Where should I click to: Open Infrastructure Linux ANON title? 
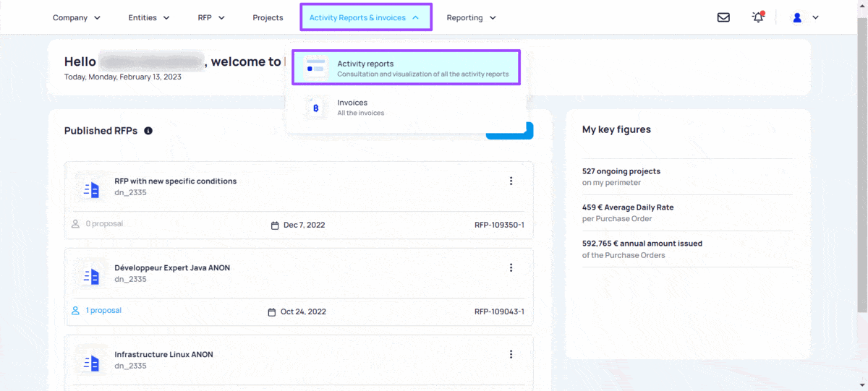tap(163, 355)
